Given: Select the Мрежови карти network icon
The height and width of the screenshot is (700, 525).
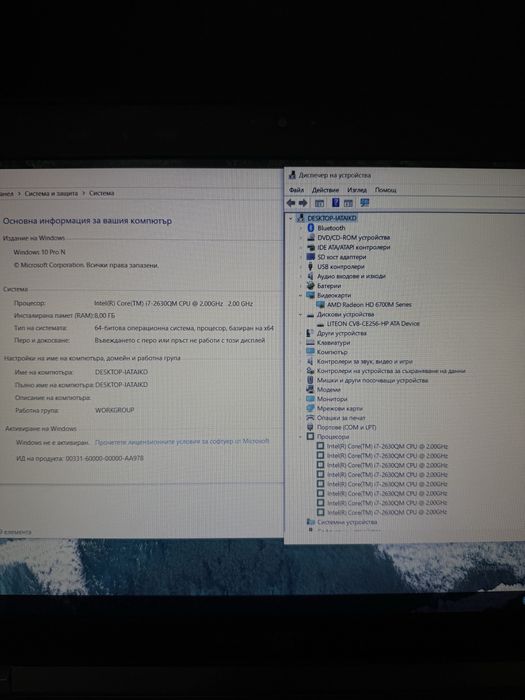Looking at the screenshot, I should 311,408.
